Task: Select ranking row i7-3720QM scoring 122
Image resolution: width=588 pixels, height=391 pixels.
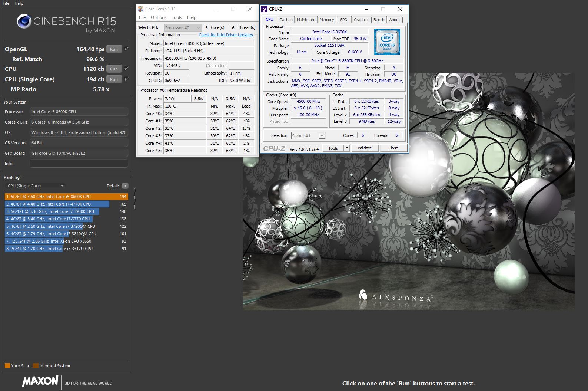Action: (x=67, y=226)
